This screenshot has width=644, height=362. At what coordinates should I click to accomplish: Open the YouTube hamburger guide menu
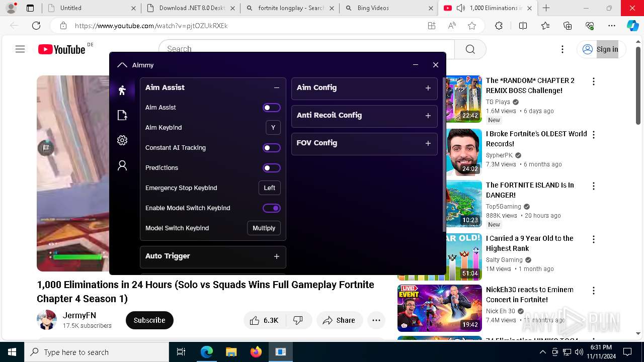click(x=20, y=49)
